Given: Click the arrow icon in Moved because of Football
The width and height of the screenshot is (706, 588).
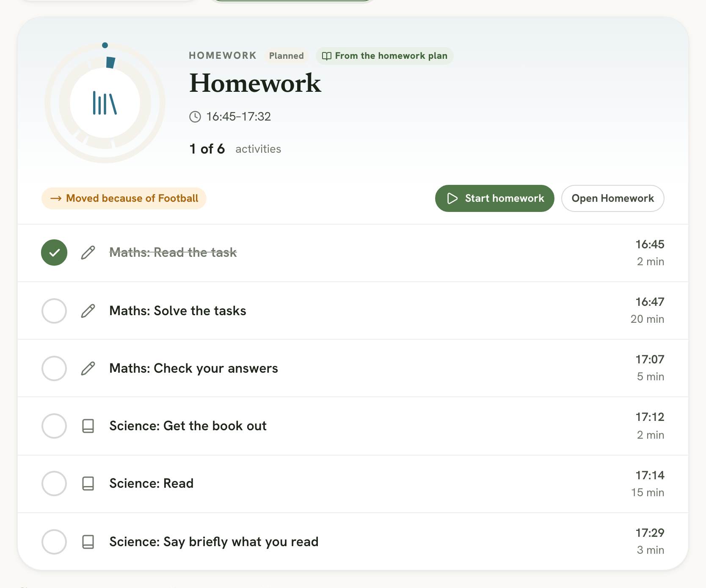Looking at the screenshot, I should click(56, 198).
